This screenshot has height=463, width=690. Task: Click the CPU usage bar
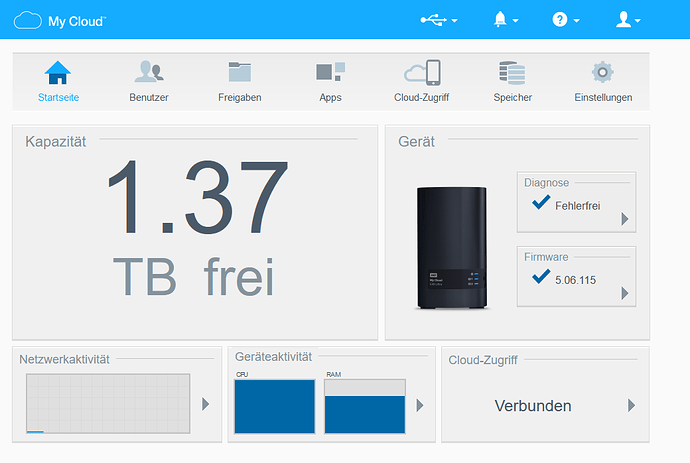[275, 406]
